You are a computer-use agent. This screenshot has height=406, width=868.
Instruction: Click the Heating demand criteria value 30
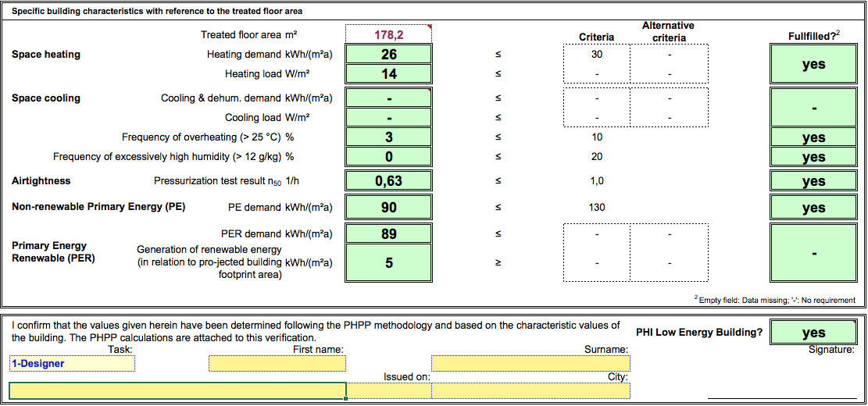[x=596, y=55]
